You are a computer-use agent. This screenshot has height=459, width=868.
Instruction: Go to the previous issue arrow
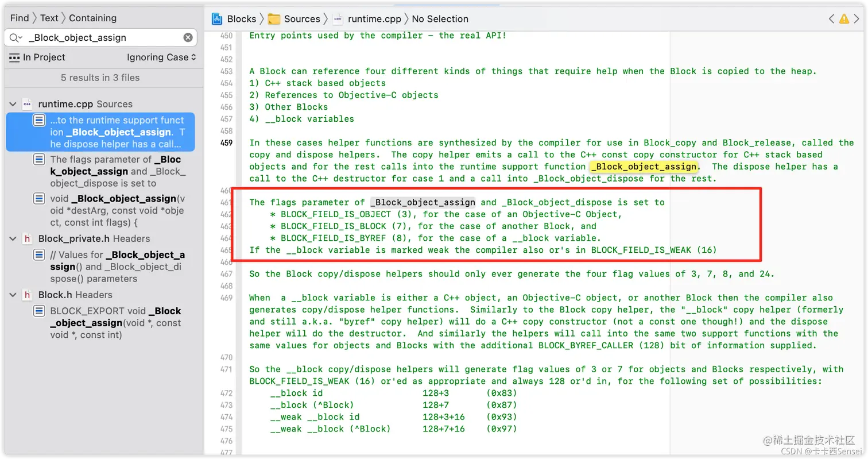coord(831,19)
